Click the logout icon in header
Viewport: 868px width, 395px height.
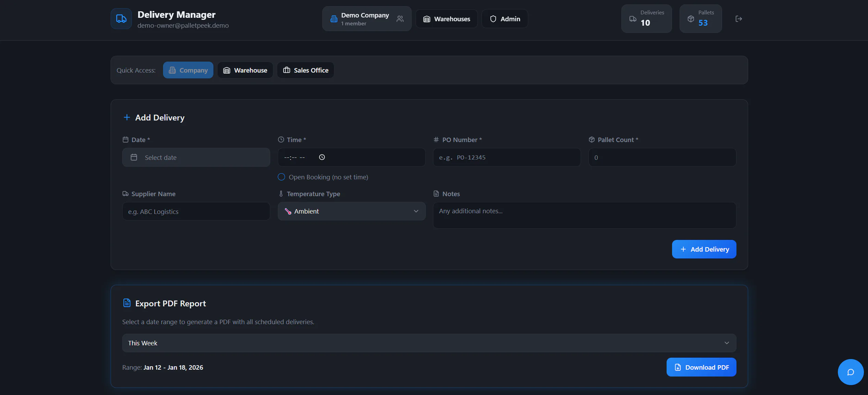739,19
